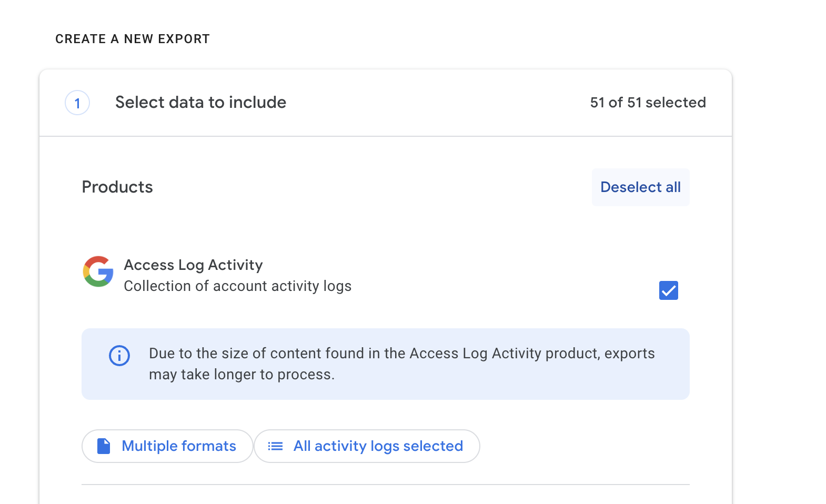
Task: Click the Multiple formats label text
Action: click(x=179, y=446)
